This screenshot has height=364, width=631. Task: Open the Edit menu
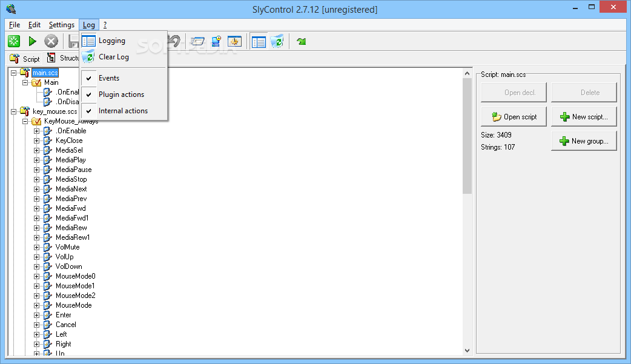[x=34, y=25]
